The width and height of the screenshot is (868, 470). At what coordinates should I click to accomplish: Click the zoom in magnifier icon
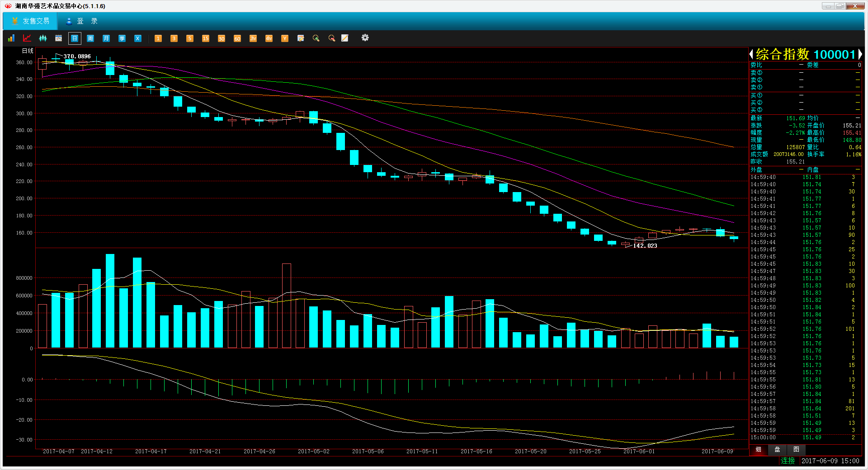[x=316, y=38]
